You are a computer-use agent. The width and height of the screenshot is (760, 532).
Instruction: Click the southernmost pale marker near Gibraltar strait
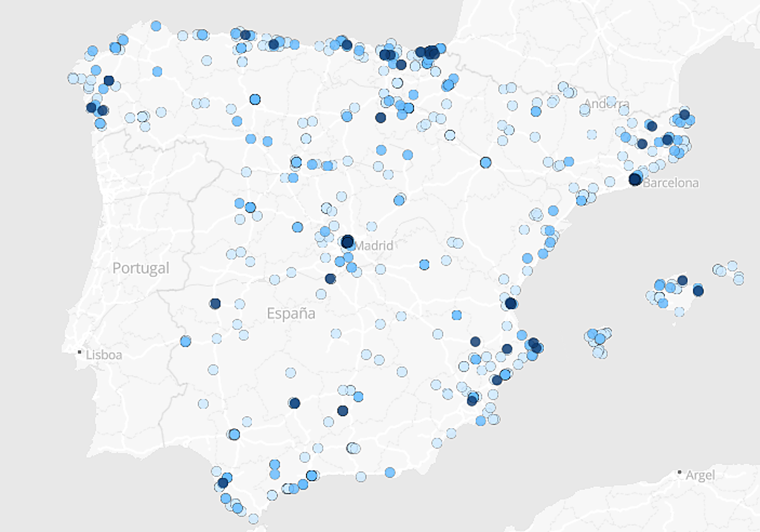[x=253, y=519]
